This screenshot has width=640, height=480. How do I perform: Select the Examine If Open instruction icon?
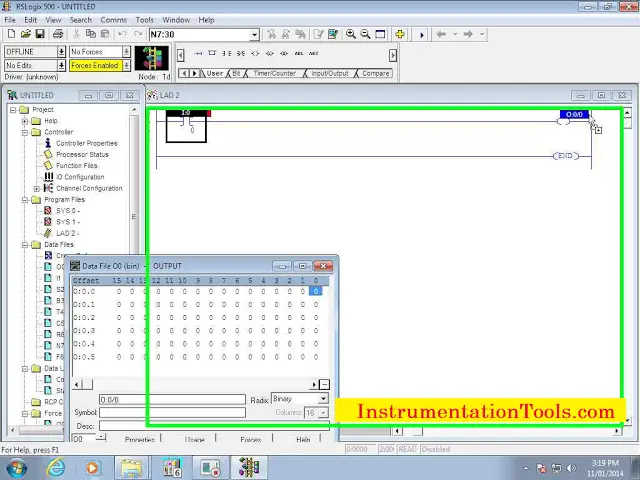pos(241,53)
